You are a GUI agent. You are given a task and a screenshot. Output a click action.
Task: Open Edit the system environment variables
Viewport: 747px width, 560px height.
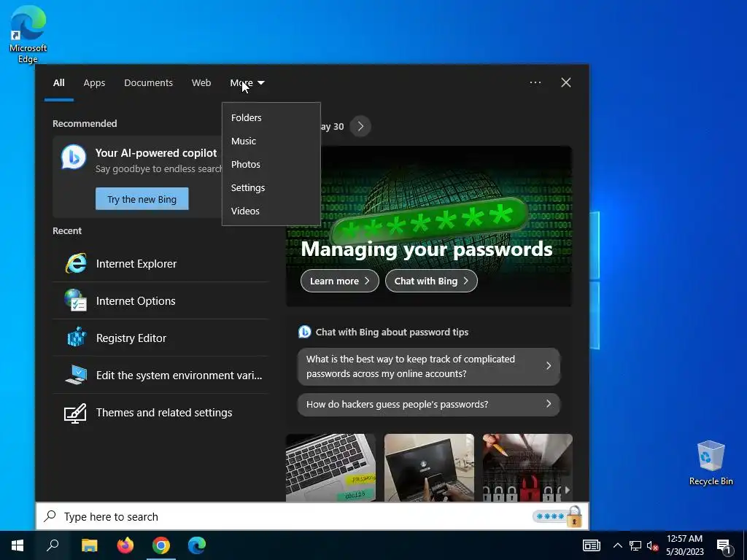click(x=160, y=376)
